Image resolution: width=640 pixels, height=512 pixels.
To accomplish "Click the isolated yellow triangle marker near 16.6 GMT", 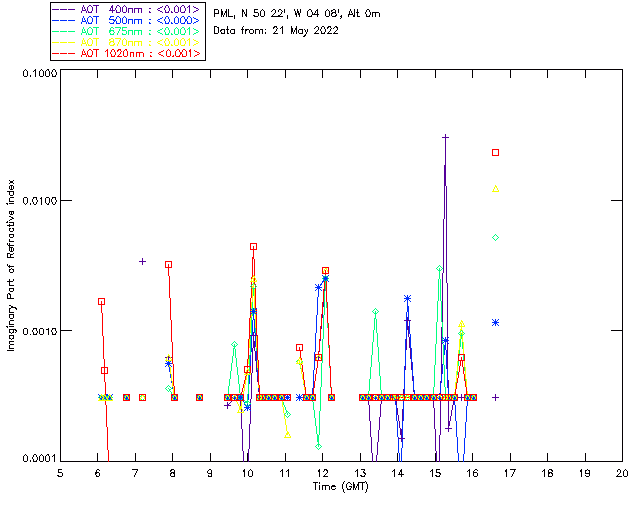I will 495,188.
